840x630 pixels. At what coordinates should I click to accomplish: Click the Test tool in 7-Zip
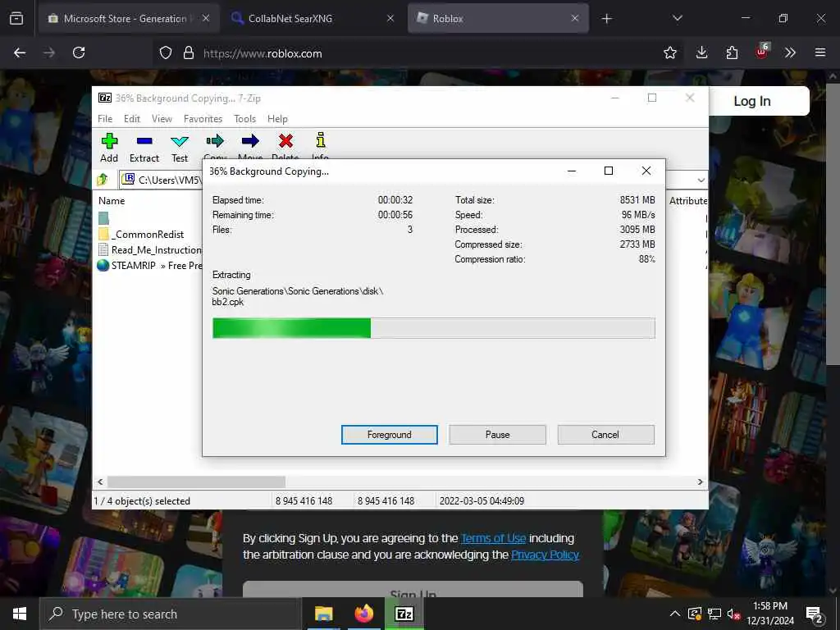(x=180, y=148)
